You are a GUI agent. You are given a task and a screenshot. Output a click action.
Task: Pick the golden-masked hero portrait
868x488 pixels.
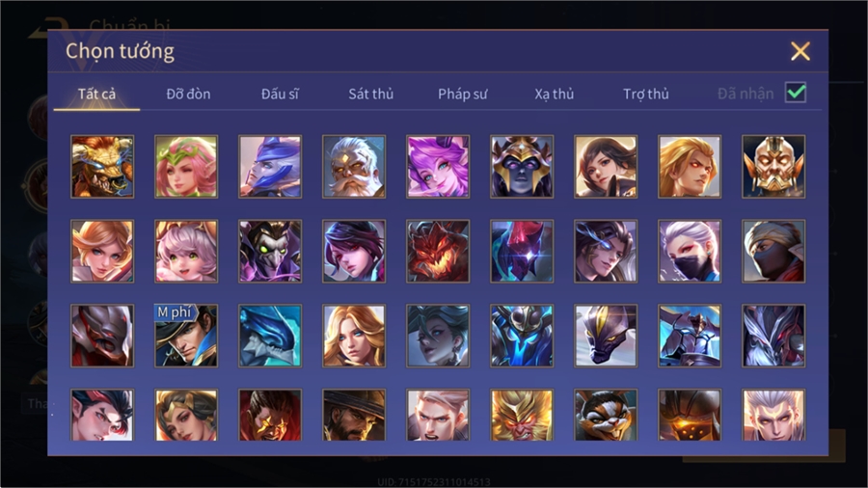[773, 167]
